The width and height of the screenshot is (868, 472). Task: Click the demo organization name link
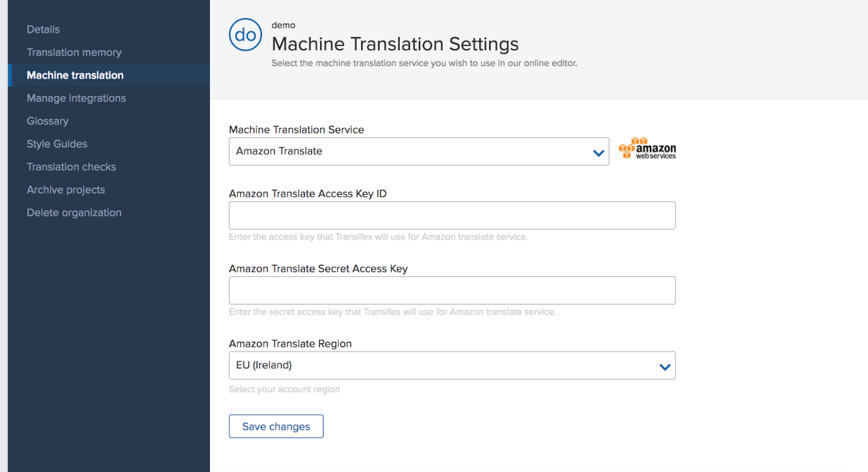283,25
